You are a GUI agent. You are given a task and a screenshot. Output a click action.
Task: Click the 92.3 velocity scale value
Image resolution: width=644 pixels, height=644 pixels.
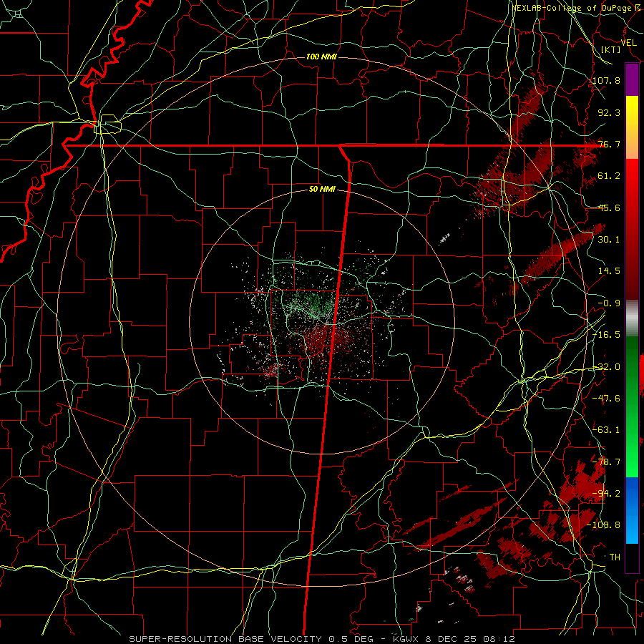click(609, 112)
